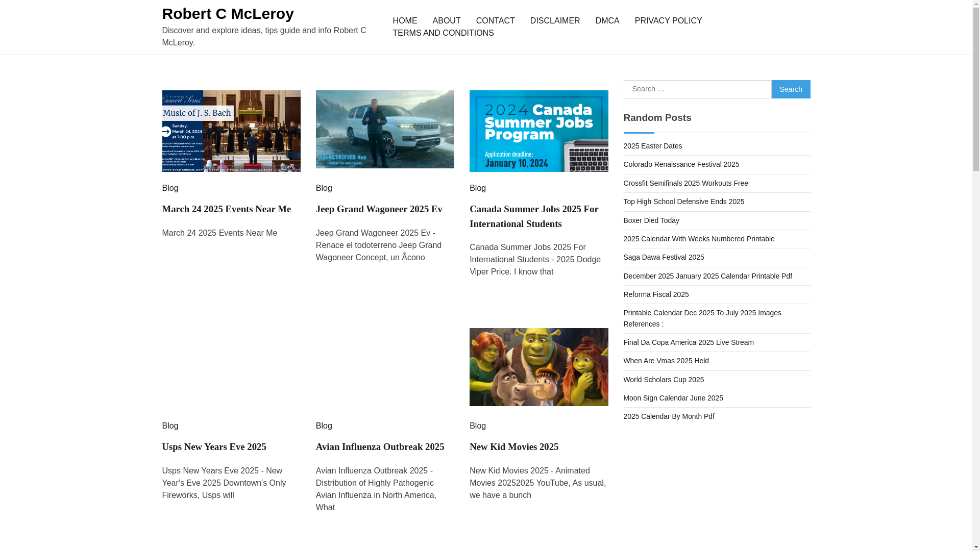Screen dimensions: 980x551
Task: Open Avian Influenza Outbreak 2025 post
Action: 380,447
